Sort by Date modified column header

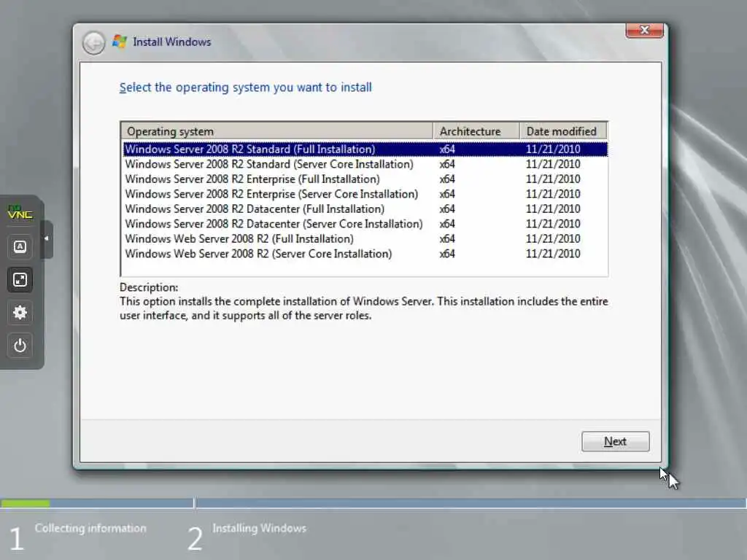point(563,131)
